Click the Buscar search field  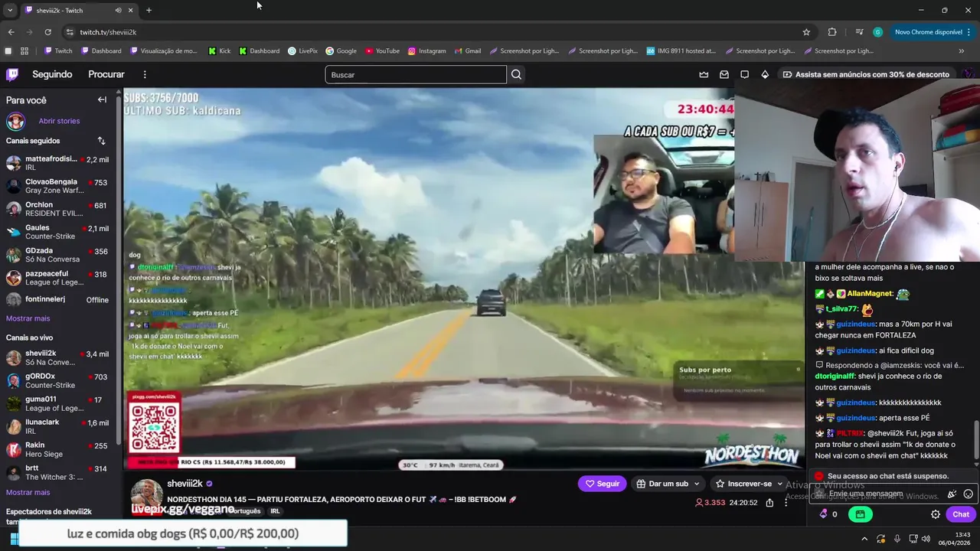point(416,74)
